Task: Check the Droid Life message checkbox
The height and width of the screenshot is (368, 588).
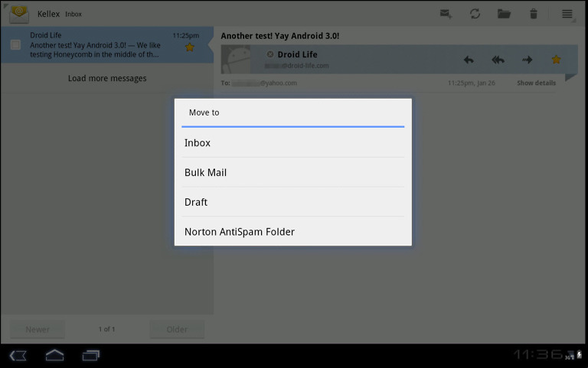Action: click(x=15, y=44)
